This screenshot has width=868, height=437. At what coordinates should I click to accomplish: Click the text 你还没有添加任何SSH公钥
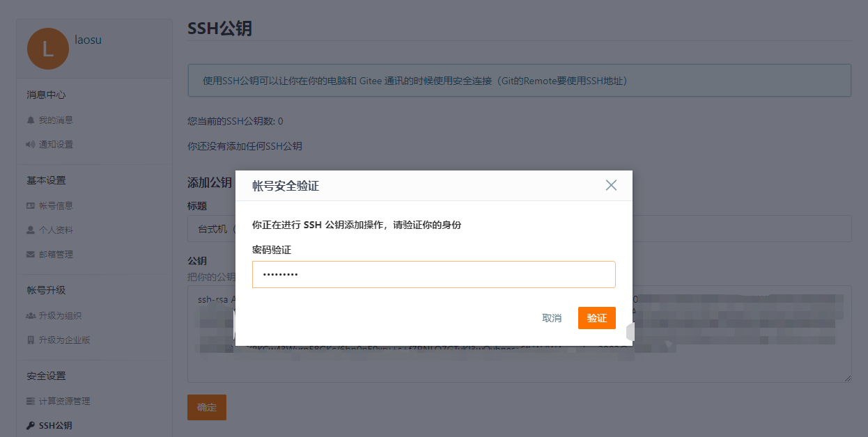[x=245, y=146]
